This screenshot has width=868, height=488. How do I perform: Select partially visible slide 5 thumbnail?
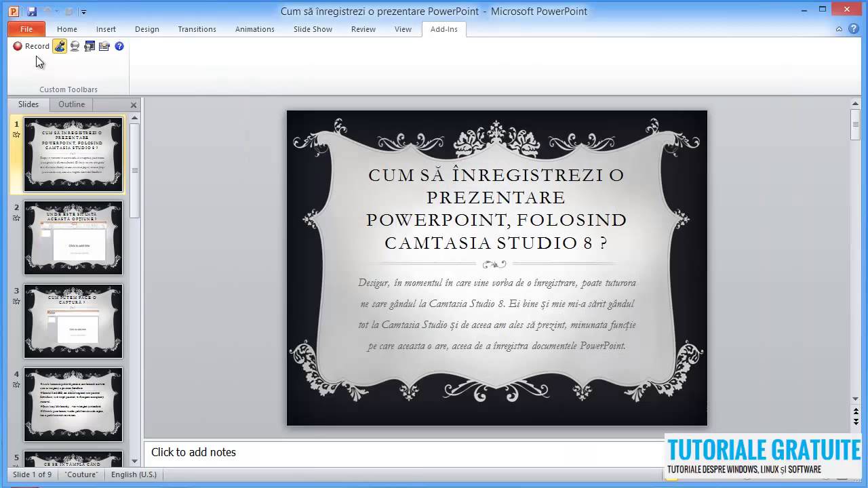(73, 459)
